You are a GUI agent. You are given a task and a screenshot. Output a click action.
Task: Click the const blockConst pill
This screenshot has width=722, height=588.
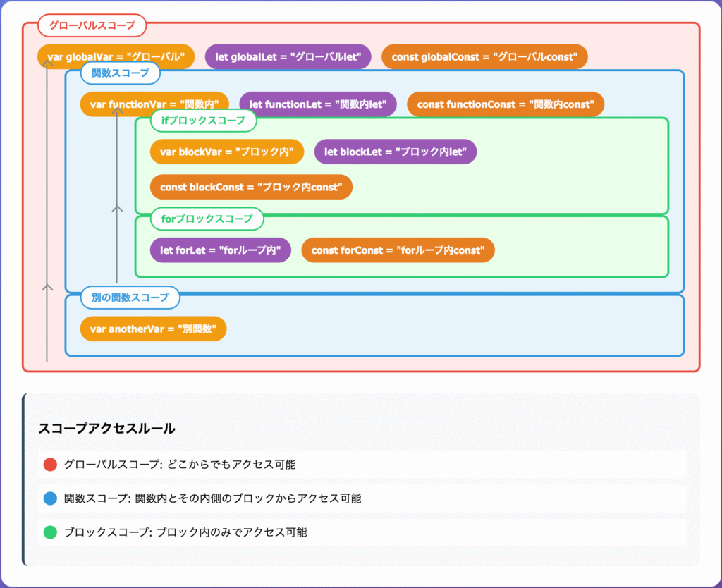click(x=251, y=187)
